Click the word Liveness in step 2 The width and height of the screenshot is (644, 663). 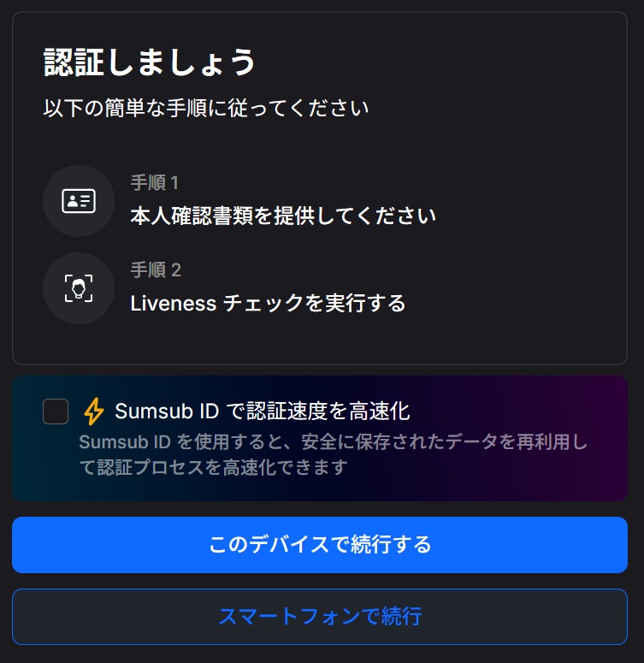coord(173,303)
